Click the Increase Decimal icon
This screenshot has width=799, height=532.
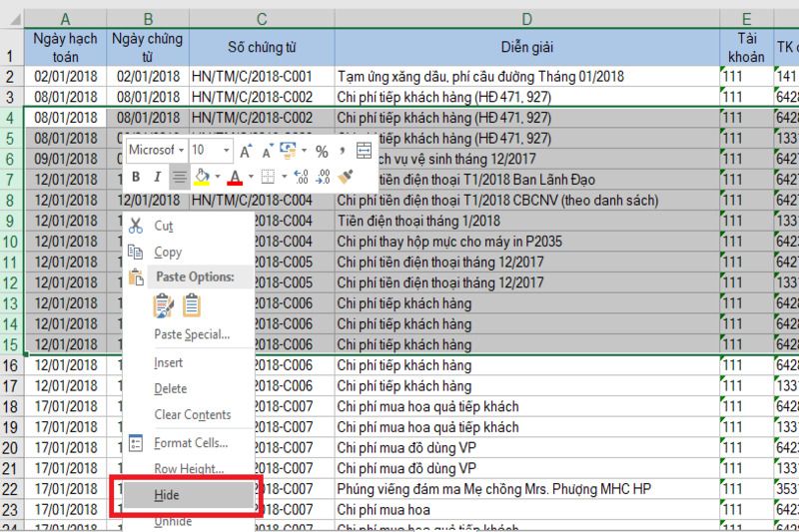click(301, 178)
